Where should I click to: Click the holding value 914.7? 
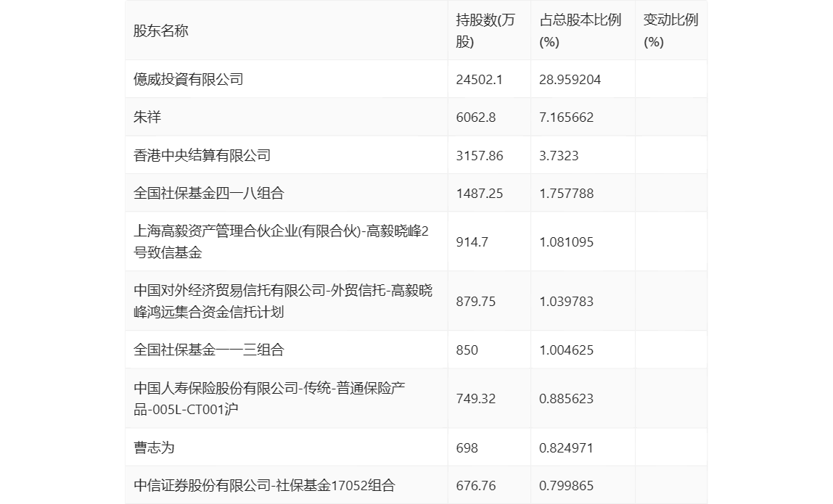tap(472, 242)
